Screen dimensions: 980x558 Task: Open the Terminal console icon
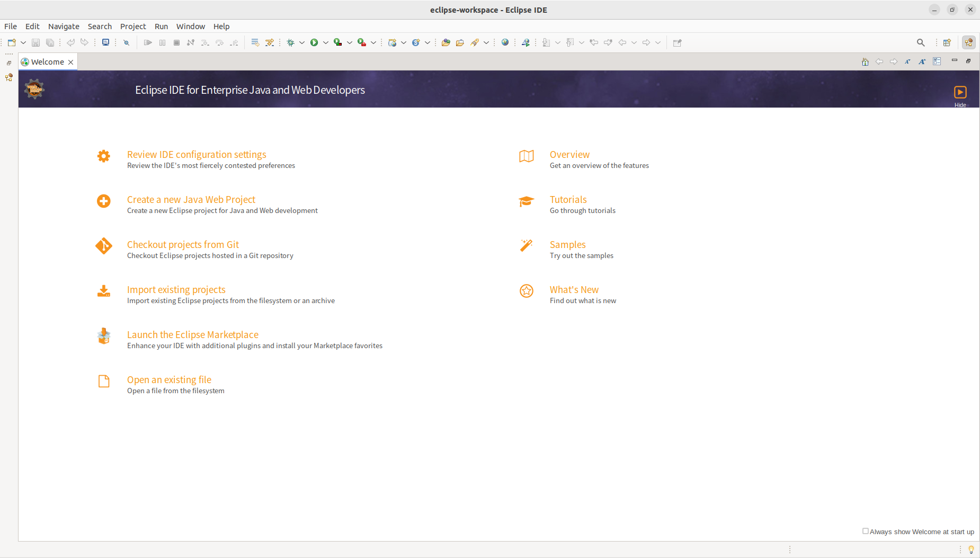[x=105, y=42]
